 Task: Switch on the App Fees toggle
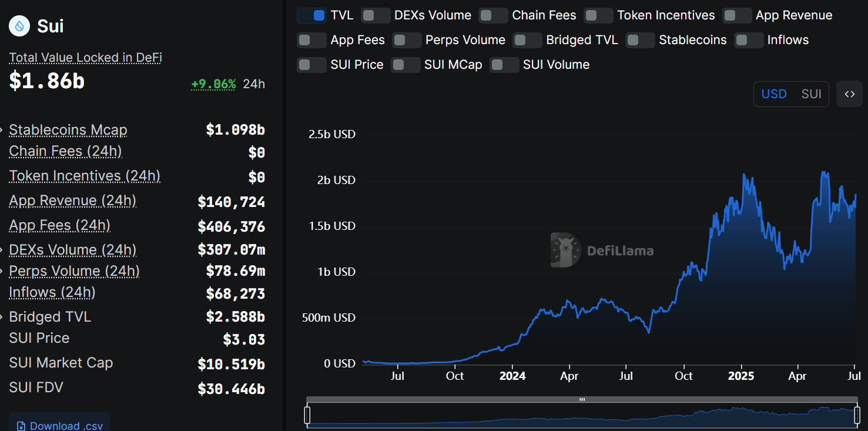pos(311,40)
